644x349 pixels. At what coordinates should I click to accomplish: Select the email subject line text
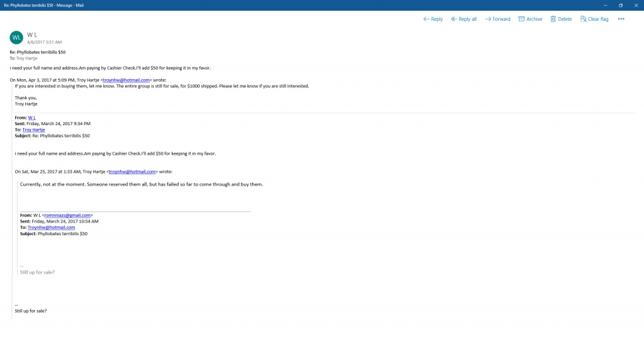38,52
